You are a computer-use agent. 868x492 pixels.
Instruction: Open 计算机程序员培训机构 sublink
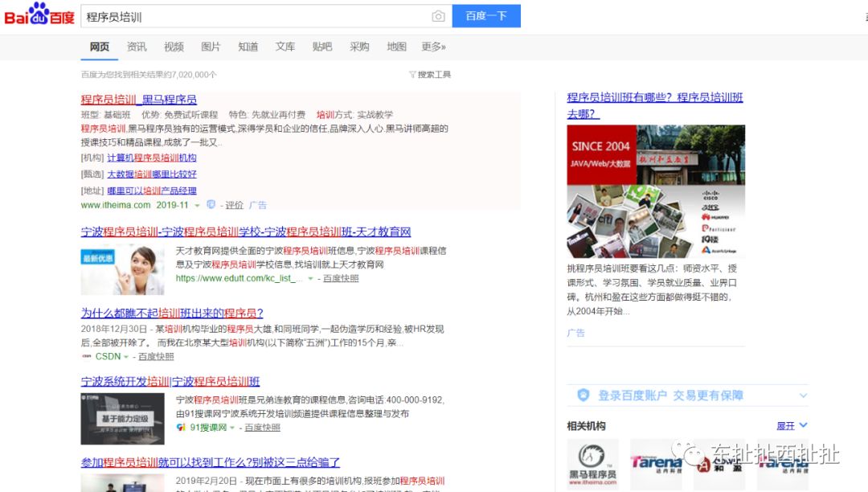152,158
